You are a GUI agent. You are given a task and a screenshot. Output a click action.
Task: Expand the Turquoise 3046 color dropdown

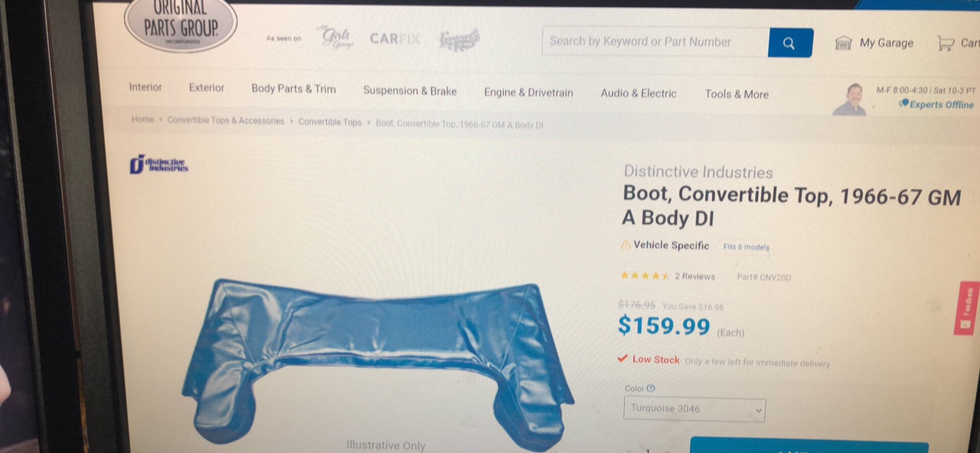(694, 409)
